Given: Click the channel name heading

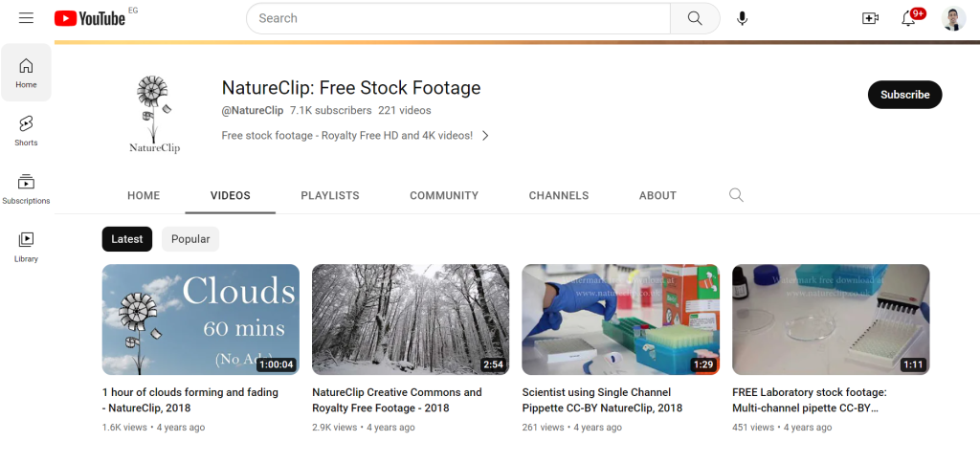Looking at the screenshot, I should 351,87.
